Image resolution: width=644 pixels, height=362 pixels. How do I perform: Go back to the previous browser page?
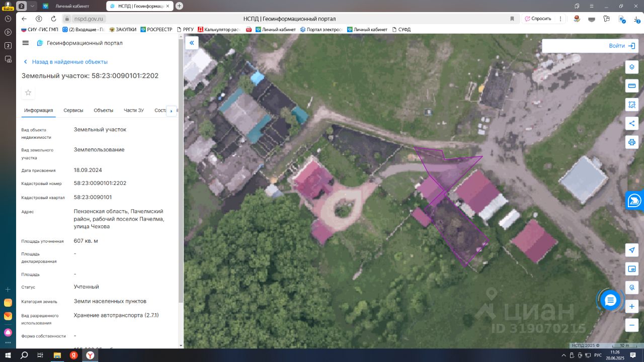pyautogui.click(x=24, y=19)
